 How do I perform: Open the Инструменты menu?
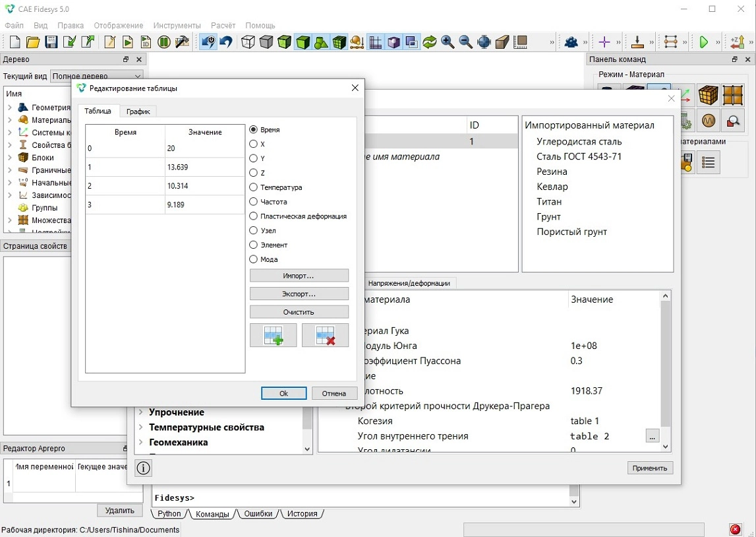pos(177,25)
